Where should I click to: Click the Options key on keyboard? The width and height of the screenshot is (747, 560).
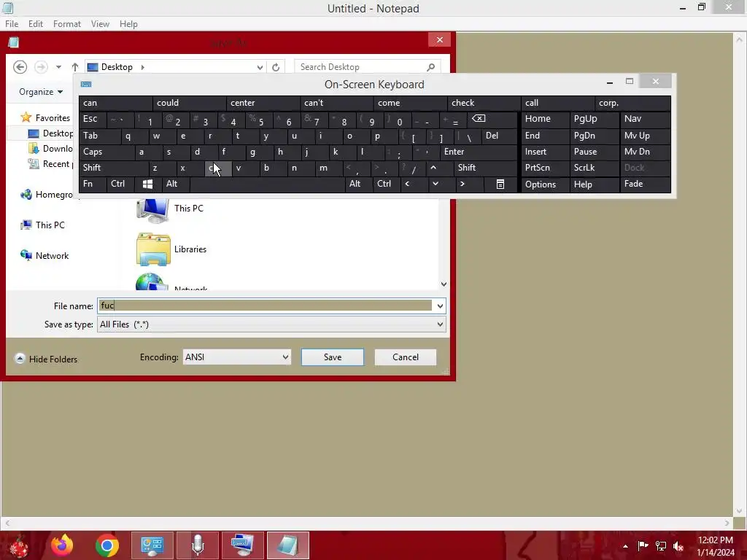[x=546, y=184]
